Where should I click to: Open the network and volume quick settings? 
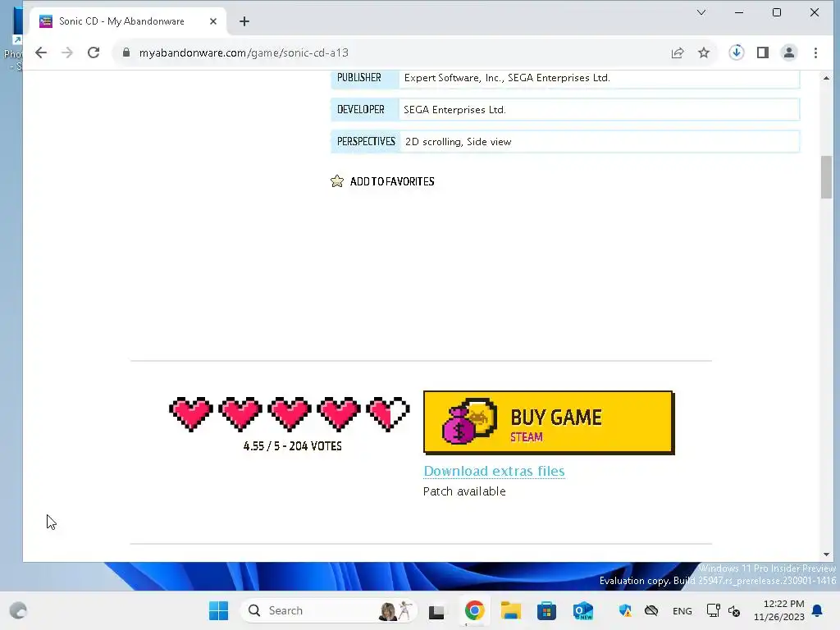724,610
